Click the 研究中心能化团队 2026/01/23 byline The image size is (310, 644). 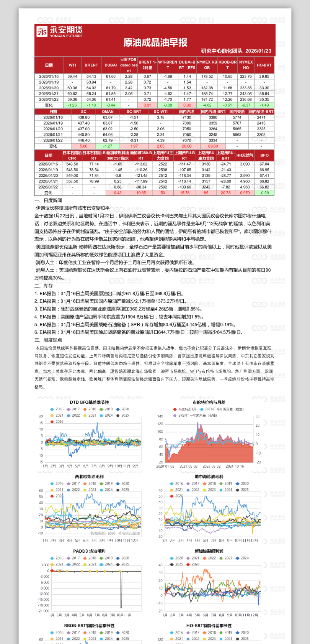[236, 51]
